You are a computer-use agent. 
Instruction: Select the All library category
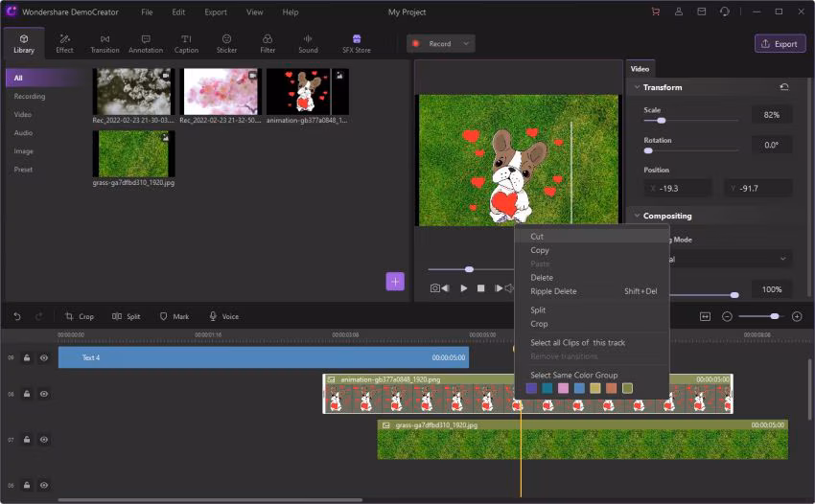tap(47, 78)
